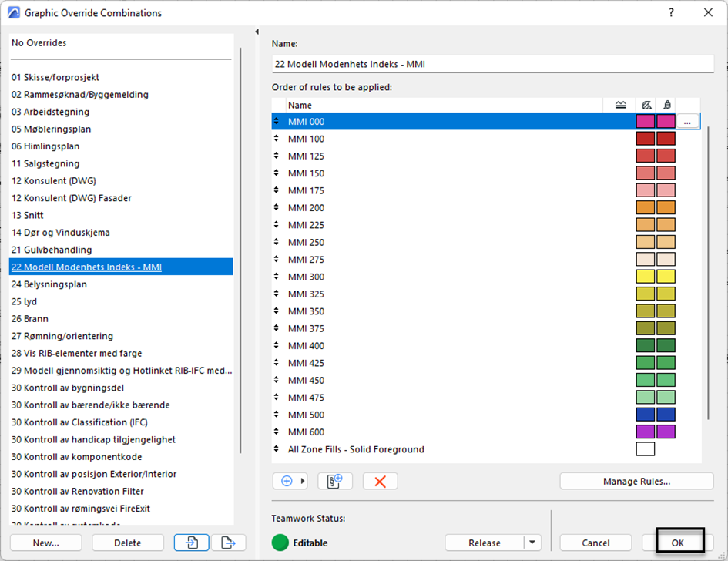Click the drag handle for MMI 100

[277, 139]
